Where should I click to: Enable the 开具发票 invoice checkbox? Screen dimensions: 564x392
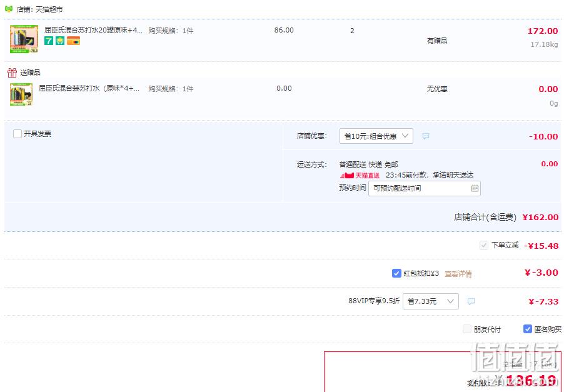[x=18, y=134]
